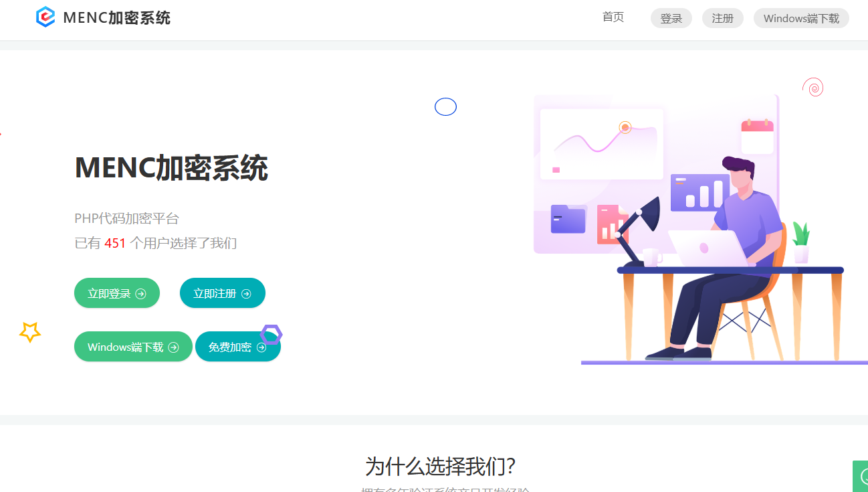
Task: Open Windows端下载 in the top navigation
Action: (801, 18)
